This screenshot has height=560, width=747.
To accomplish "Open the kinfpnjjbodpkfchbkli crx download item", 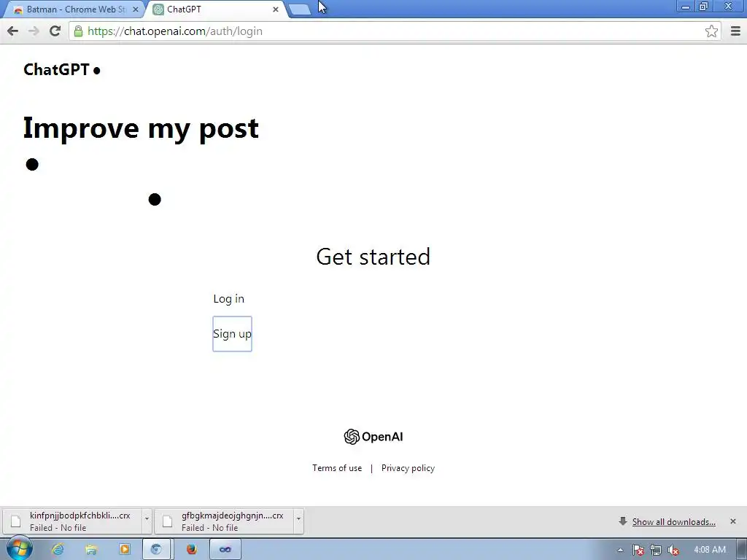I will [72, 521].
